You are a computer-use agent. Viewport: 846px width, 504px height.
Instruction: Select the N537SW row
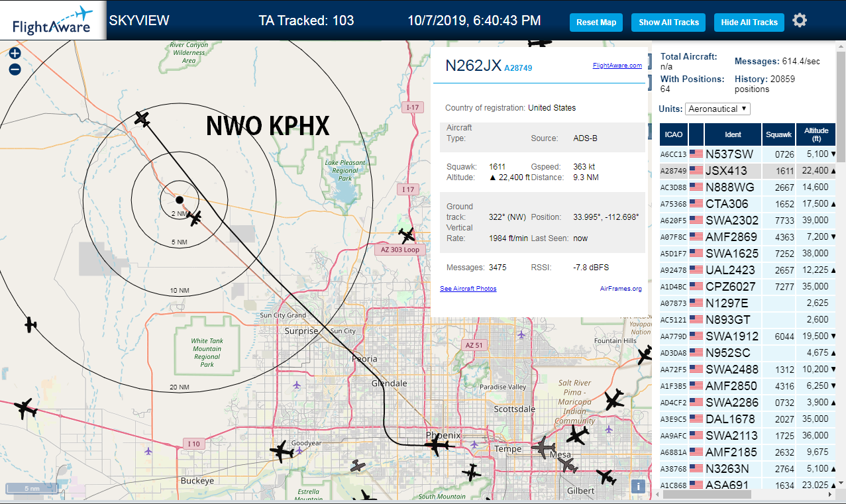[x=748, y=154]
